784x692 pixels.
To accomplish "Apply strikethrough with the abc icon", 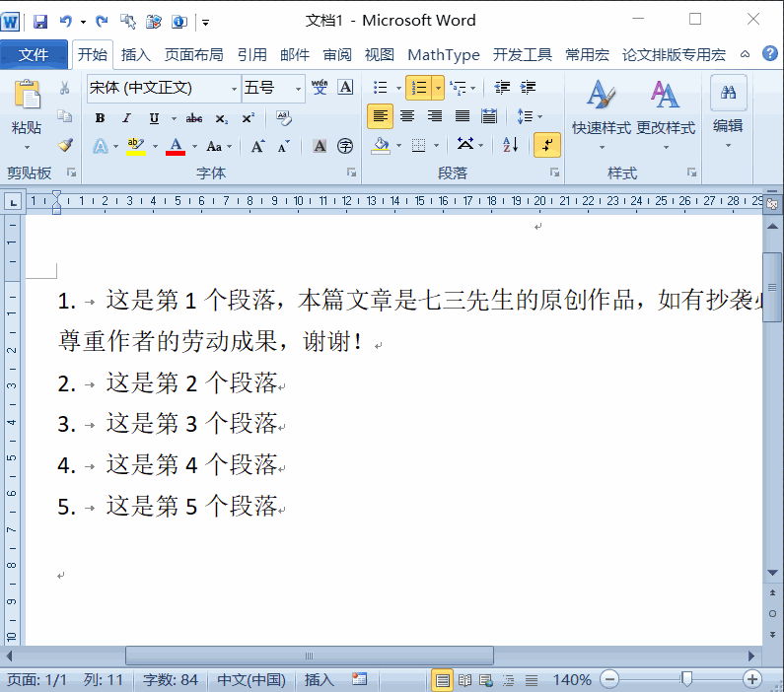I will tap(194, 118).
